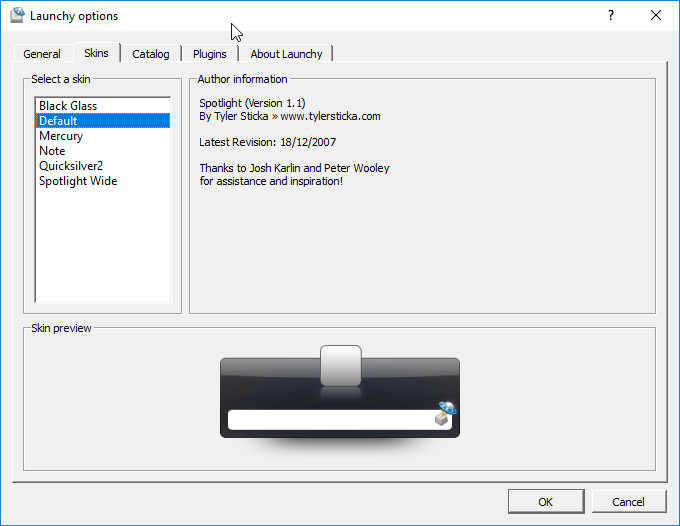Dismiss dialog with Cancel button
The height and width of the screenshot is (526, 680).
click(x=628, y=502)
